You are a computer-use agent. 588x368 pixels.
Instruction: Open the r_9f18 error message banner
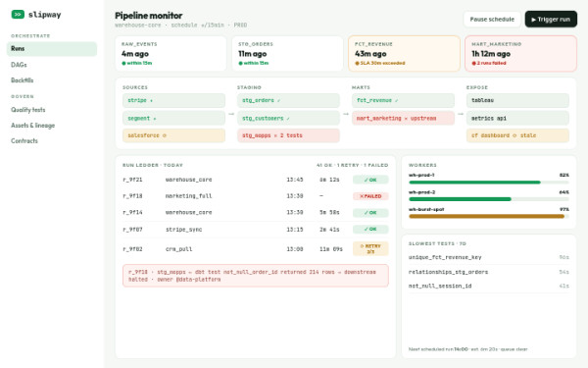coord(256,276)
